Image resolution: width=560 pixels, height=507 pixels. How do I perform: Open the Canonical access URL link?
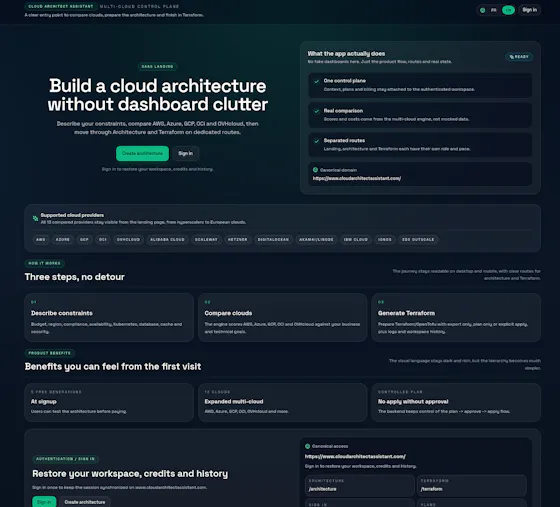(x=355, y=456)
